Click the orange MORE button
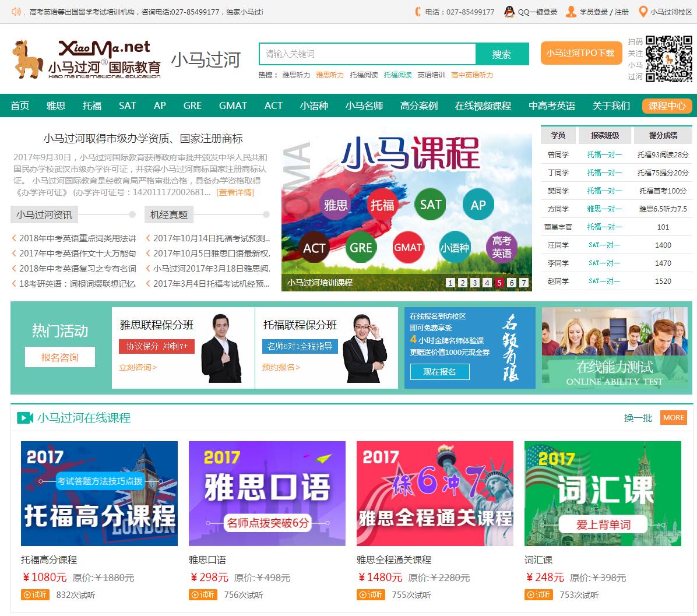Image resolution: width=697 pixels, height=616 pixels. coord(674,418)
